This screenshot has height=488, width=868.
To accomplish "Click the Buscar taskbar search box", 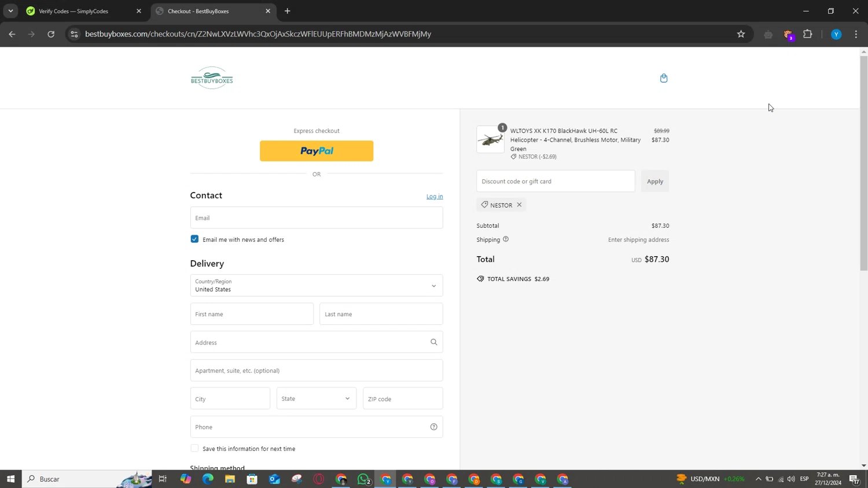I will click(87, 479).
